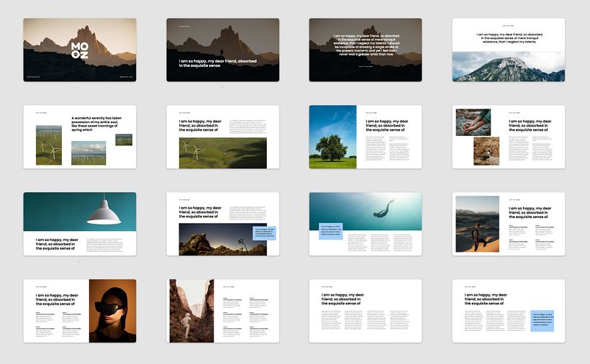Open slide with woman wearing VR visor
590x364 pixels.
point(80,311)
